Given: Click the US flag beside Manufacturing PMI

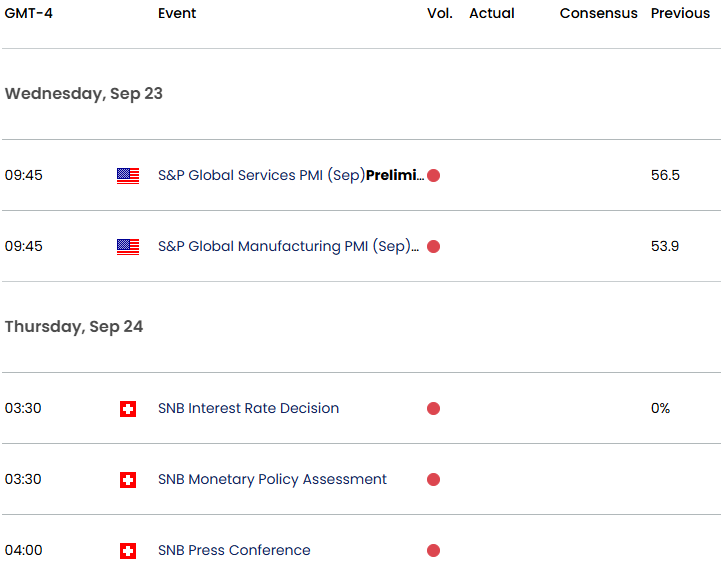Looking at the screenshot, I should [x=128, y=246].
